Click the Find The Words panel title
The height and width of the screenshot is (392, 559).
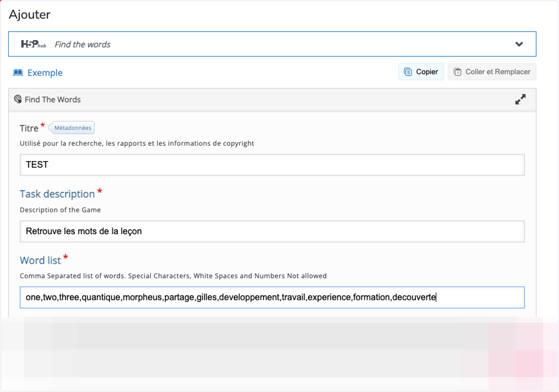tap(53, 99)
